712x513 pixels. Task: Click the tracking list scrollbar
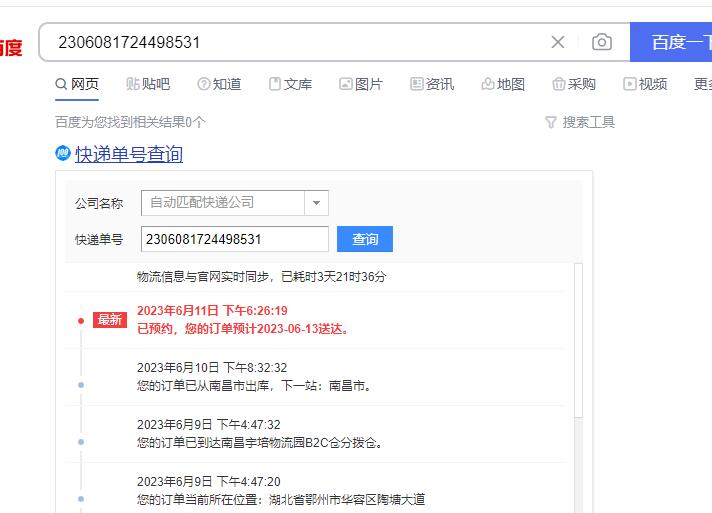pos(578,340)
